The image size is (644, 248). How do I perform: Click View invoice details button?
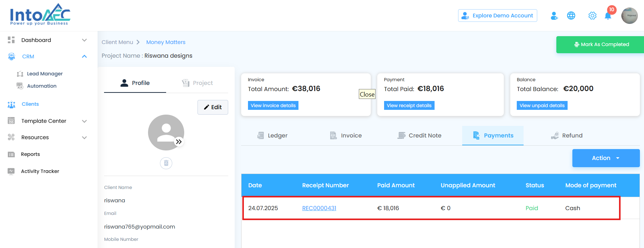coord(273,105)
